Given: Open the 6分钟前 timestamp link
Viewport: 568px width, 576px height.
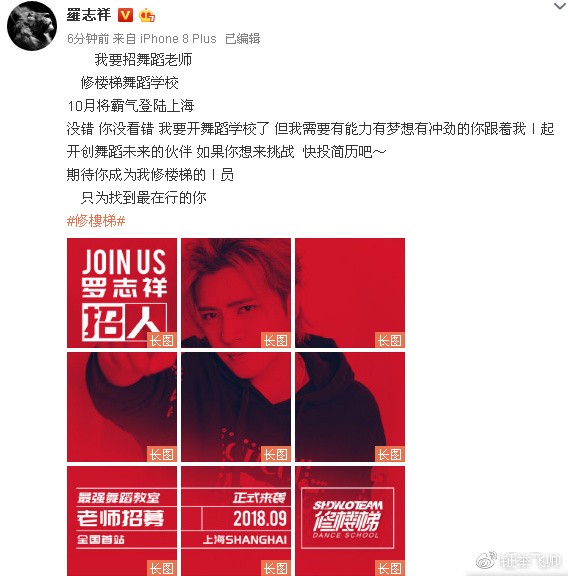Looking at the screenshot, I should (88, 39).
